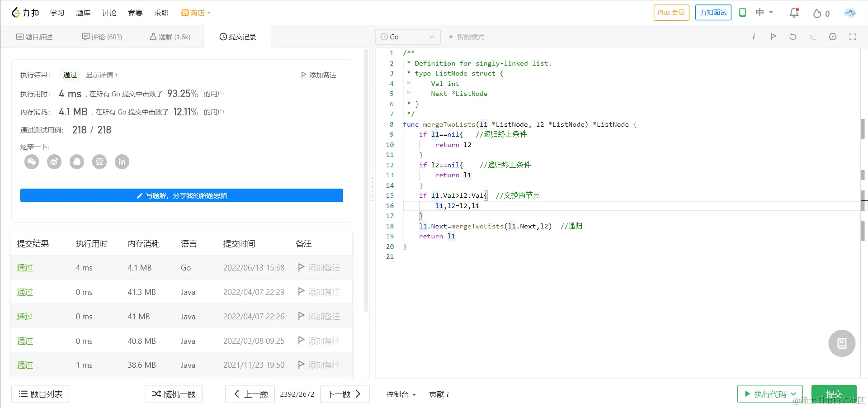Click the LeetCode 力扣 logo
The height and width of the screenshot is (408, 868).
[25, 13]
